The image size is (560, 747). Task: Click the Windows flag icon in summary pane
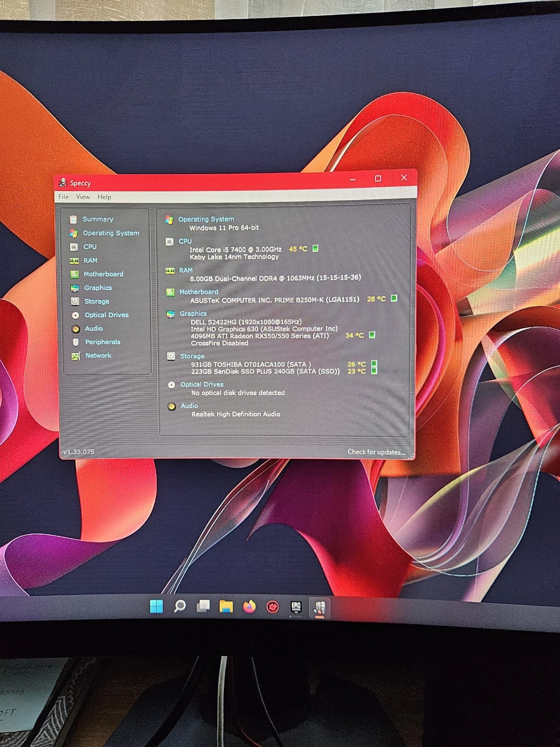169,220
